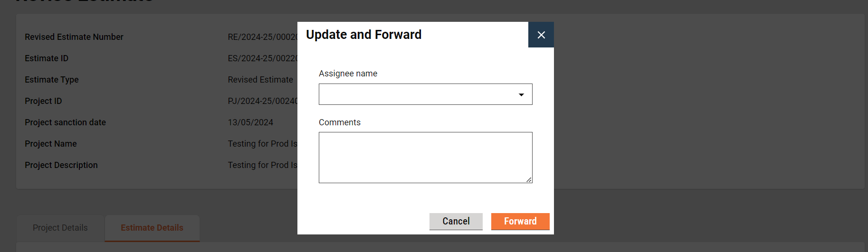Click the Project Name label
Screen dimensions: 868x252
(x=51, y=144)
